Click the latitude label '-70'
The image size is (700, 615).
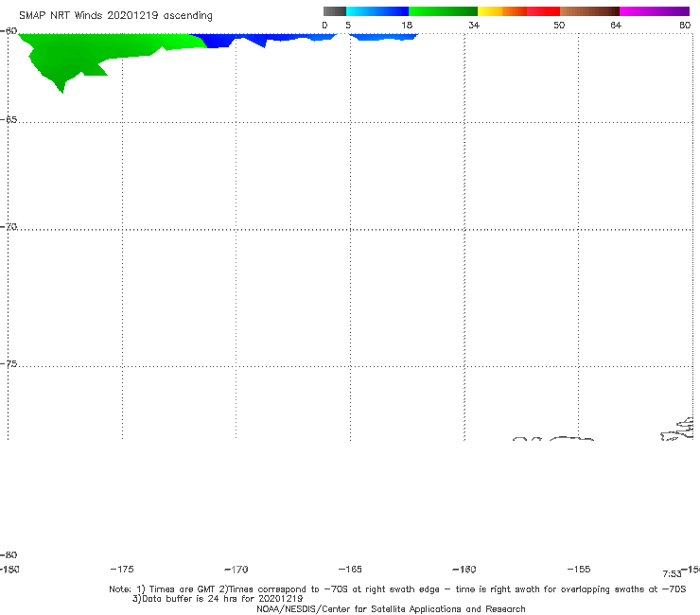[9, 227]
